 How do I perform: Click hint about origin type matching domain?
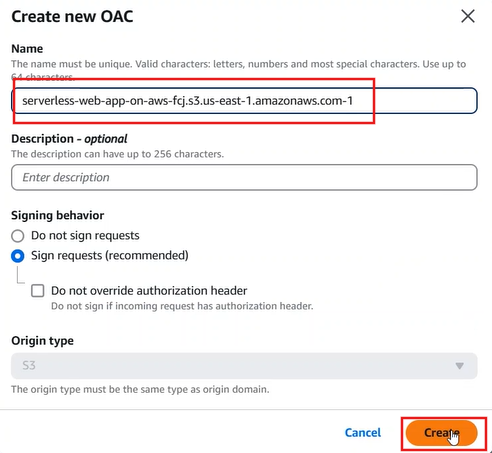click(x=140, y=389)
